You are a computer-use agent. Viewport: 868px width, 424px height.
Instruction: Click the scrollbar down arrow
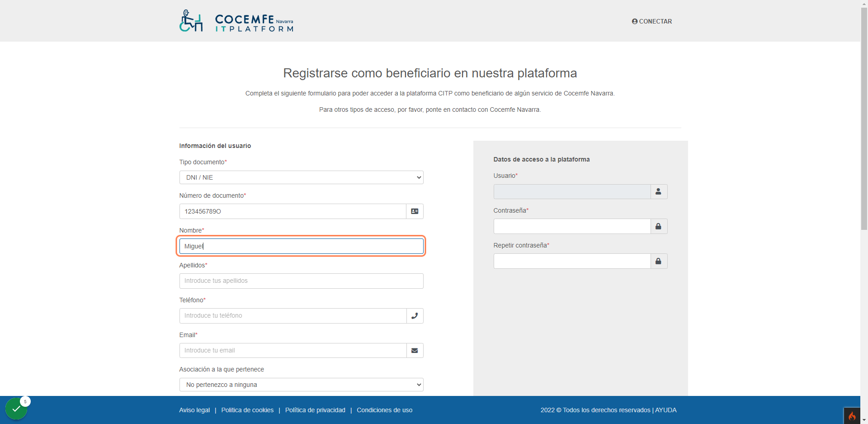(864, 420)
